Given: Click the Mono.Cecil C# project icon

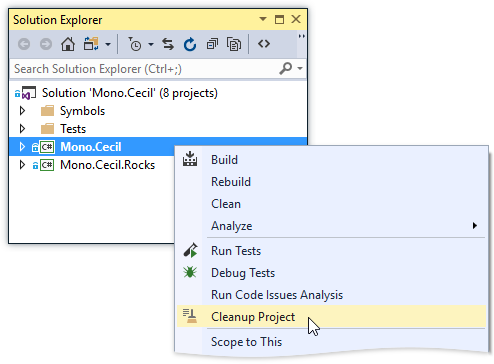Looking at the screenshot, I should click(47, 147).
